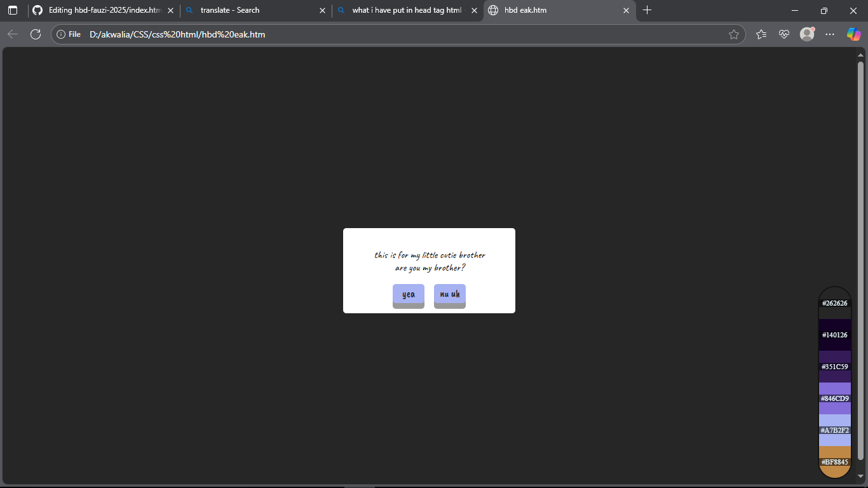Viewport: 868px width, 488px height.
Task: Close the hbd eak.htm tab
Action: point(626,10)
